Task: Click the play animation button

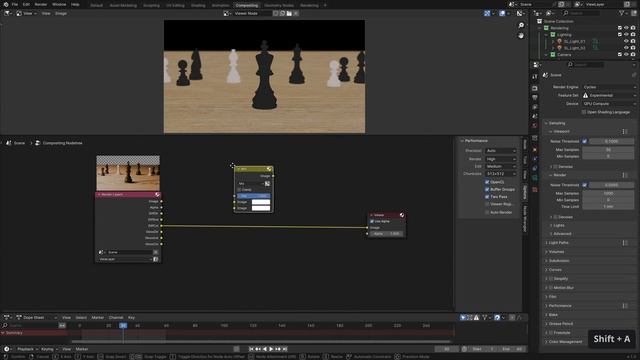Action: [271, 349]
